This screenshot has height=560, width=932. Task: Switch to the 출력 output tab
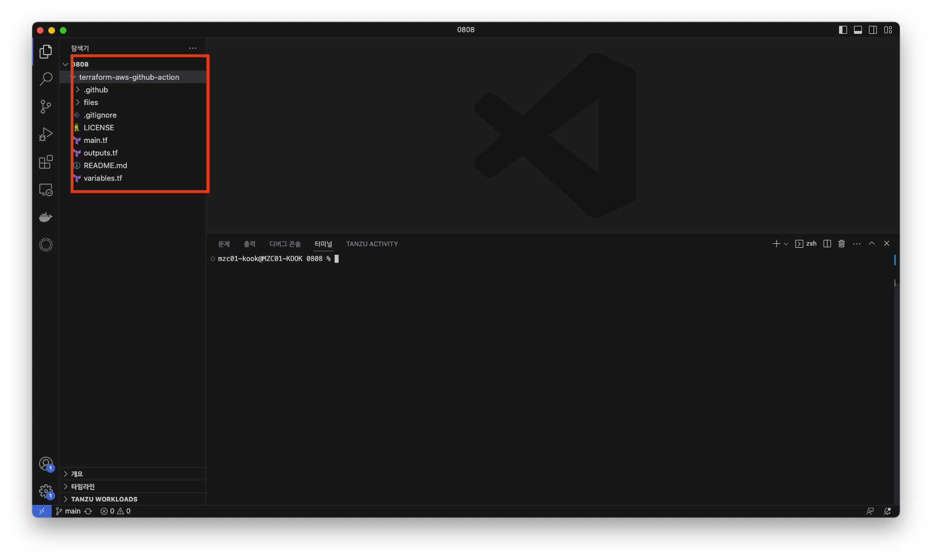(249, 244)
